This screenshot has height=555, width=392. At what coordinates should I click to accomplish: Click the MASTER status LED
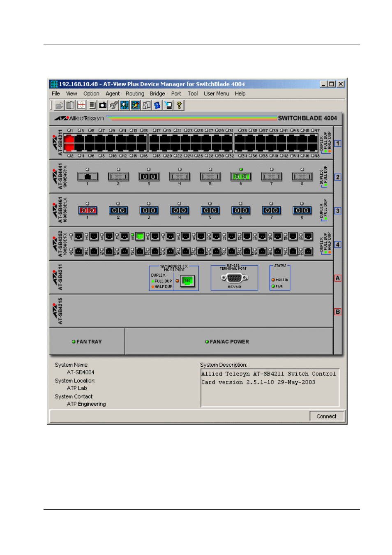click(x=273, y=280)
